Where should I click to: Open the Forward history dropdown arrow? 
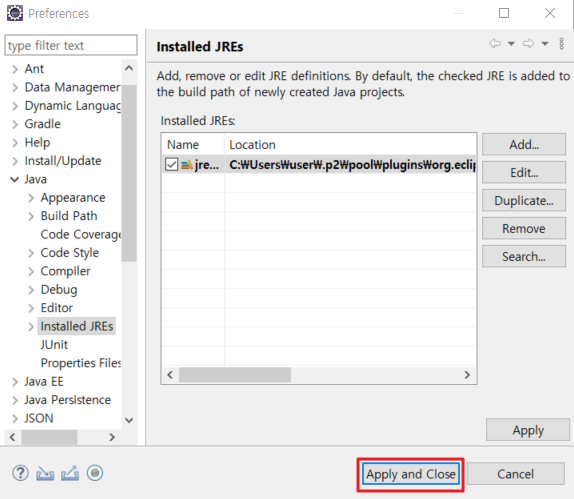[545, 44]
